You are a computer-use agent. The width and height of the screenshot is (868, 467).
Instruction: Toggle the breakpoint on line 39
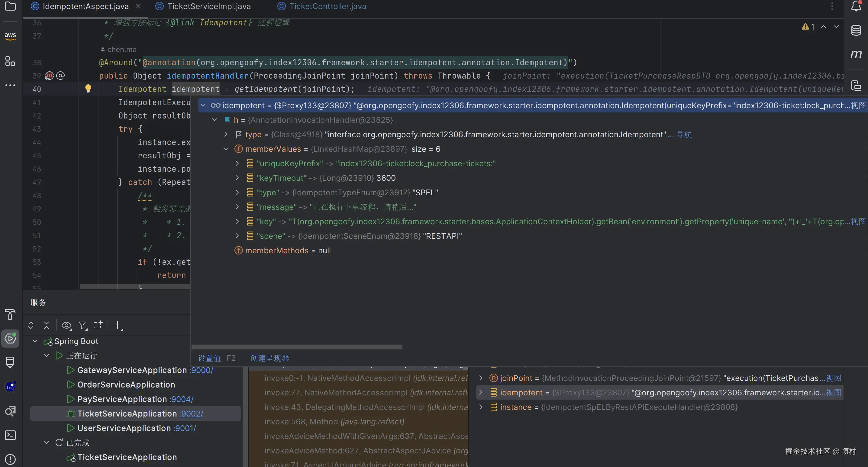click(x=49, y=76)
